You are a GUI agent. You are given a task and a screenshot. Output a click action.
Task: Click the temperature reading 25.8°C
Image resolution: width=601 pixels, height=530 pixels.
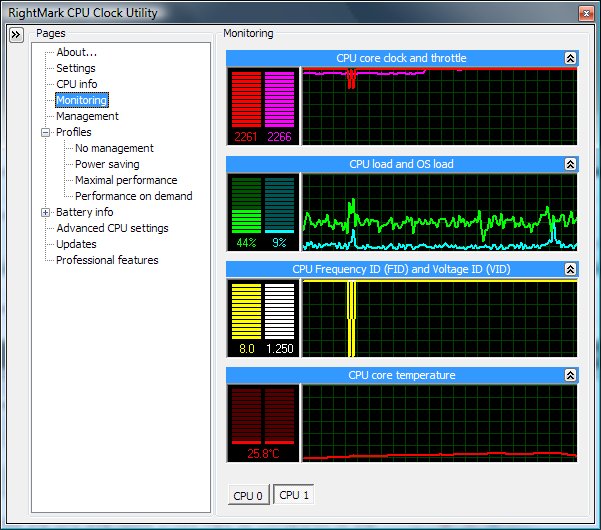[x=263, y=454]
